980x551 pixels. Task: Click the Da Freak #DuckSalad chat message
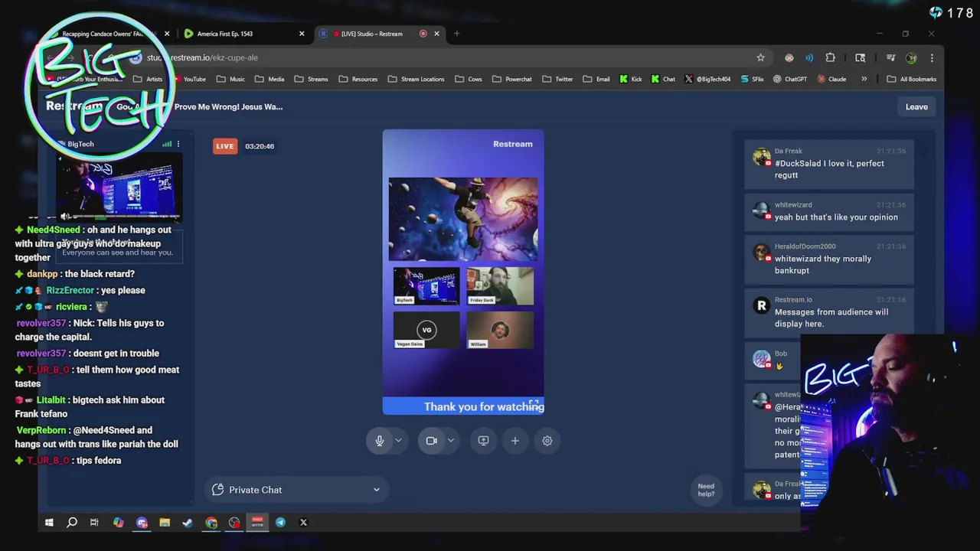pos(829,163)
